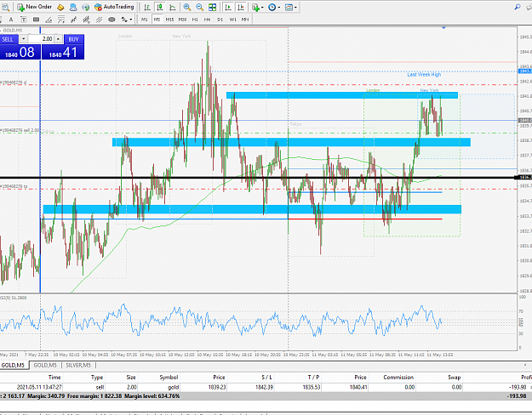Zoom out of the chart
The width and height of the screenshot is (532, 415).
click(200, 7)
